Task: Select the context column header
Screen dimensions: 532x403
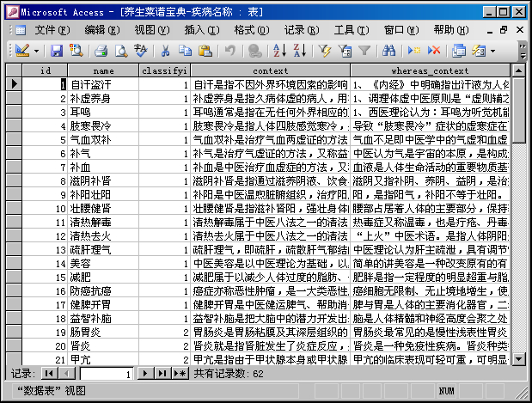Action: point(271,70)
